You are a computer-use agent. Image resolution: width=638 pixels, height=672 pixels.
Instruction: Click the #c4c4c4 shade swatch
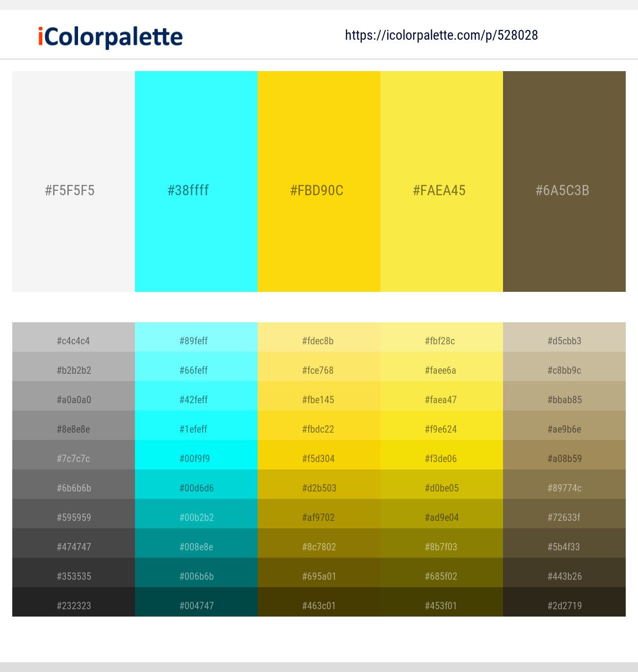[73, 340]
